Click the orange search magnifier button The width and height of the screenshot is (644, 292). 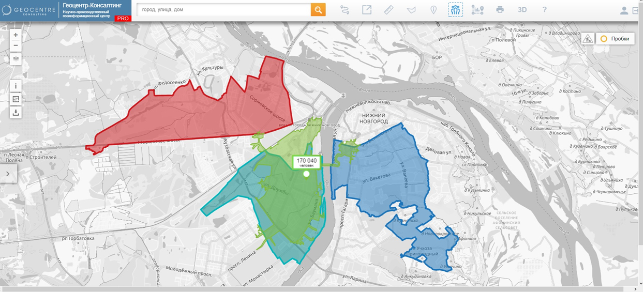pyautogui.click(x=318, y=9)
